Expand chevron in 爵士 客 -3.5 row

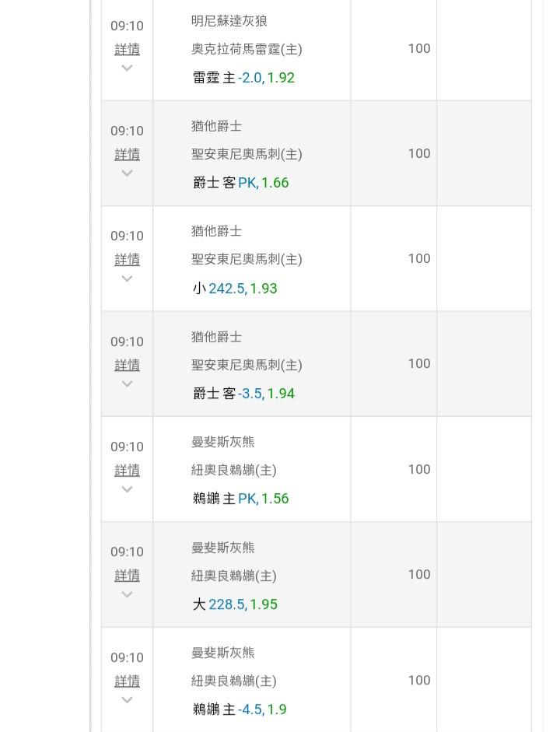pyautogui.click(x=128, y=384)
